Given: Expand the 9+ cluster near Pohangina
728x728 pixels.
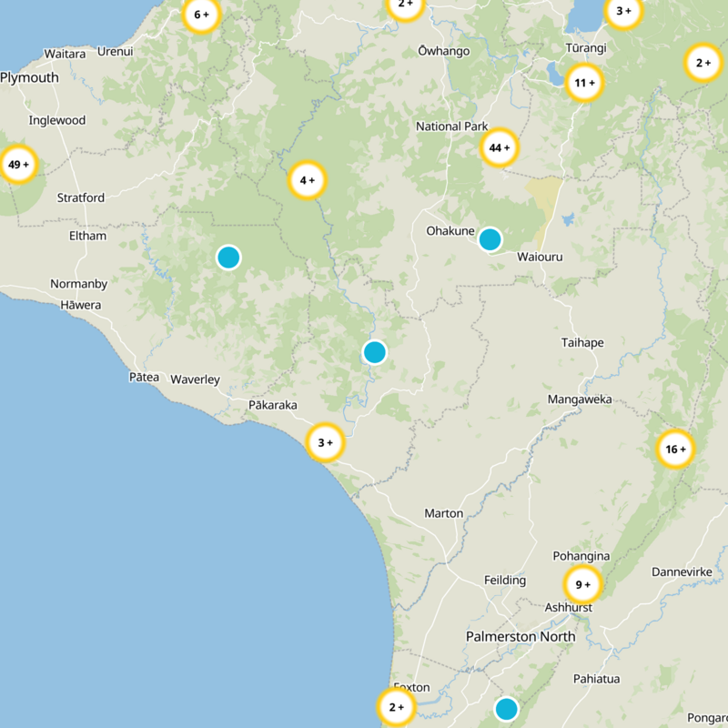Looking at the screenshot, I should [582, 584].
